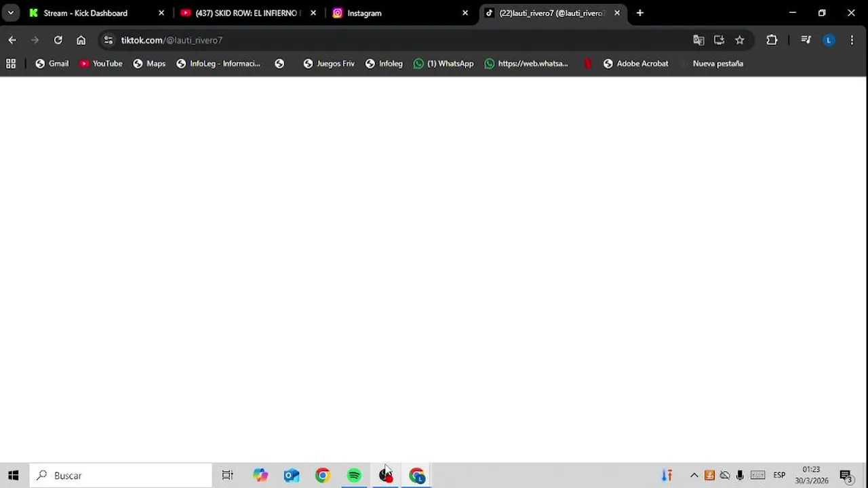Change ESP input language
The width and height of the screenshot is (868, 488).
tap(779, 476)
